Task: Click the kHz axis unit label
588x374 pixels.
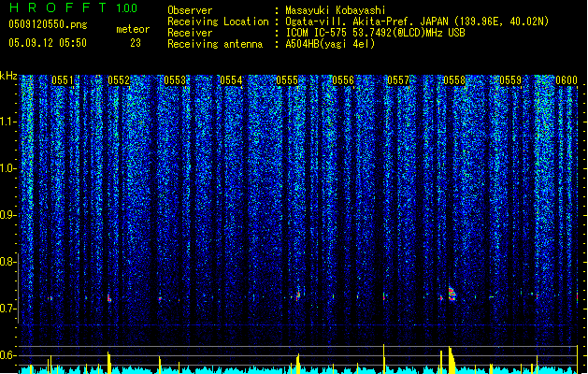Action: point(8,76)
